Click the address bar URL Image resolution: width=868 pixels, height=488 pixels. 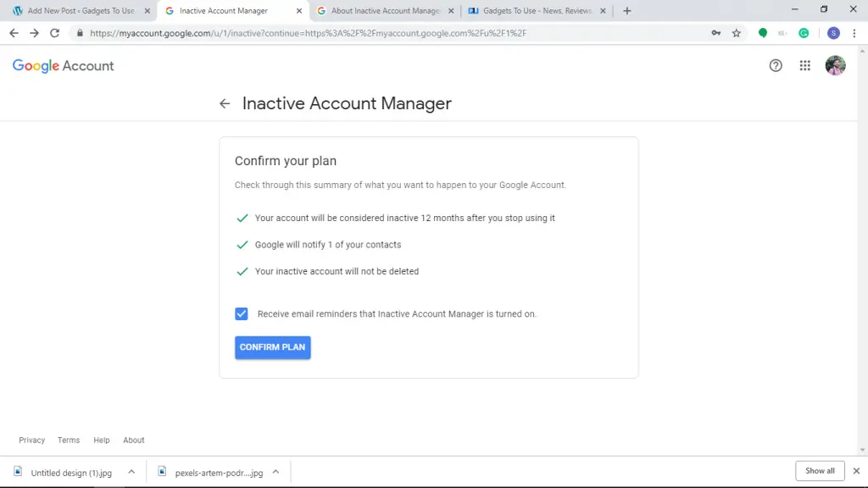[309, 33]
